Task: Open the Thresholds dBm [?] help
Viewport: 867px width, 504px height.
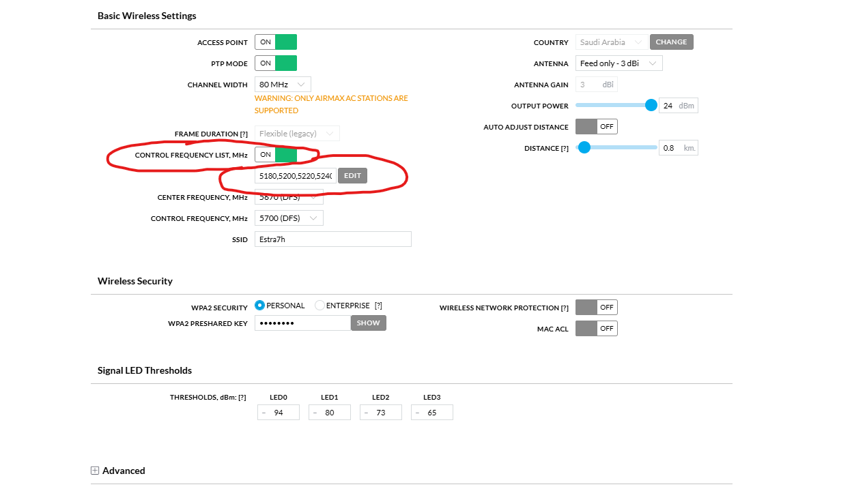Action: [x=242, y=397]
